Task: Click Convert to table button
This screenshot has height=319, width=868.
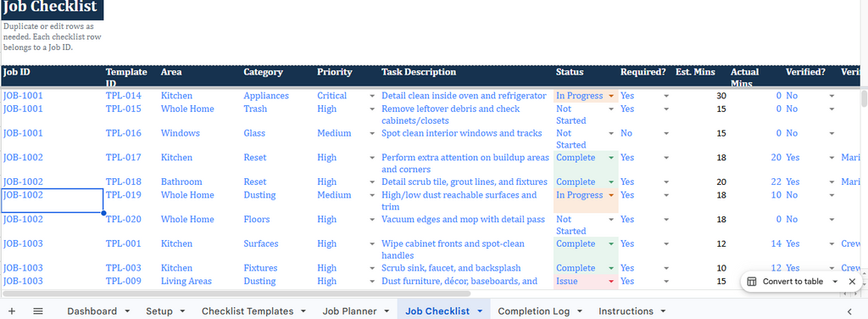Action: click(x=793, y=282)
